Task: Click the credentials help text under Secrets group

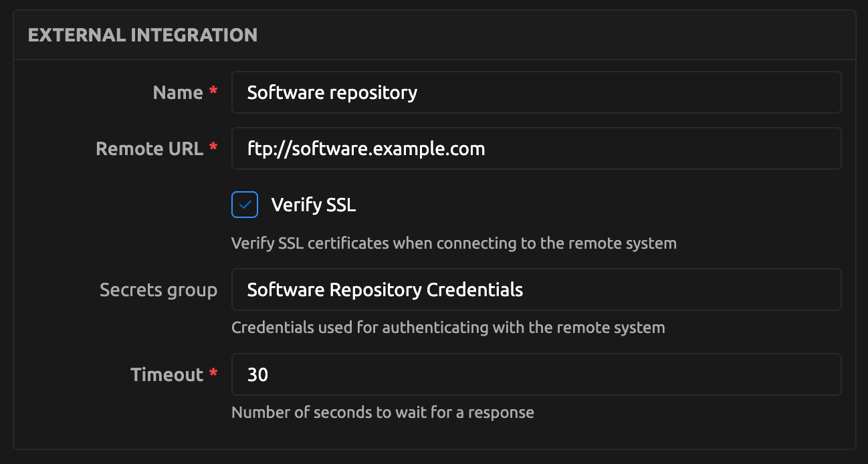Action: coord(447,328)
